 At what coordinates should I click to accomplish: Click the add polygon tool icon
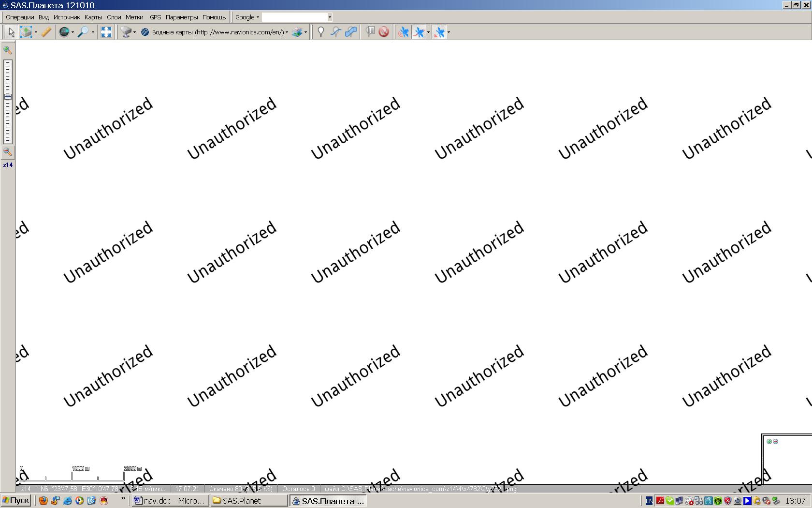[x=351, y=32]
